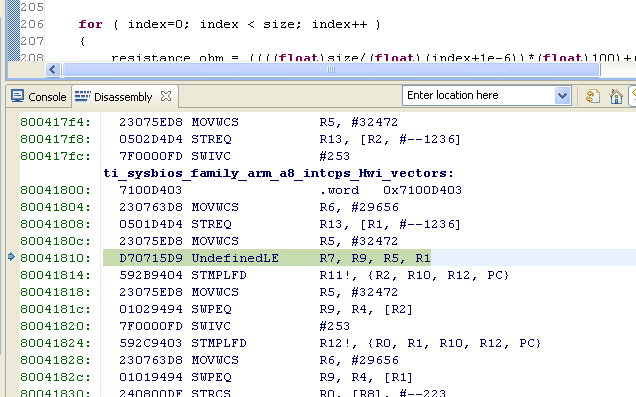Viewport: 636px width, 397px height.
Task: Select the Disassembly tab
Action: pos(123,97)
